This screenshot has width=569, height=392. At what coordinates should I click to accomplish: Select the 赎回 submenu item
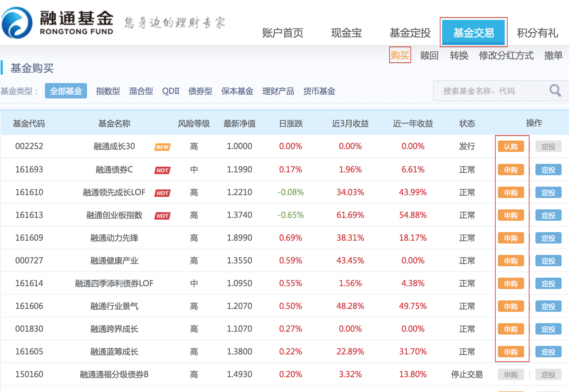[x=429, y=55]
